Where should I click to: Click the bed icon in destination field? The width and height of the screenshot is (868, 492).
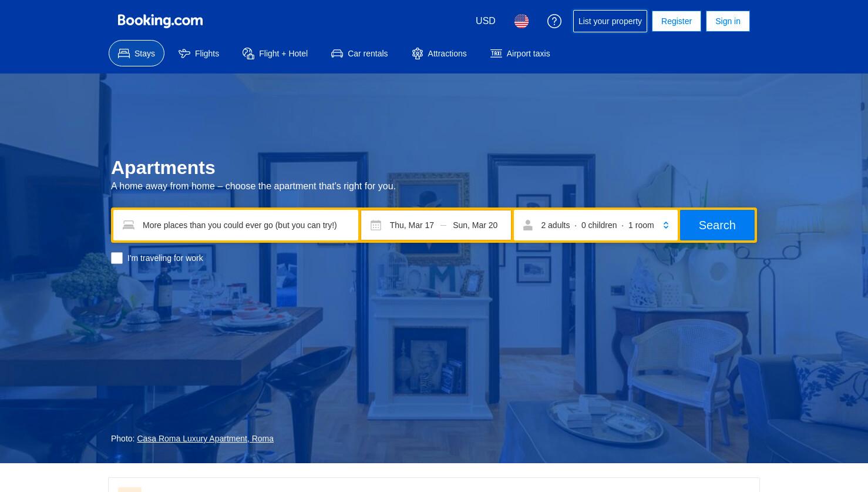(129, 225)
